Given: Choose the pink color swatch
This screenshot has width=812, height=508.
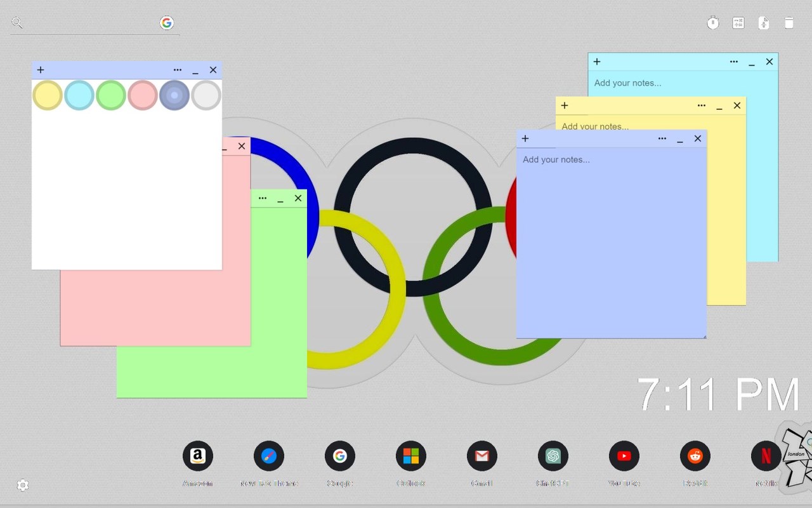Looking at the screenshot, I should tap(143, 95).
